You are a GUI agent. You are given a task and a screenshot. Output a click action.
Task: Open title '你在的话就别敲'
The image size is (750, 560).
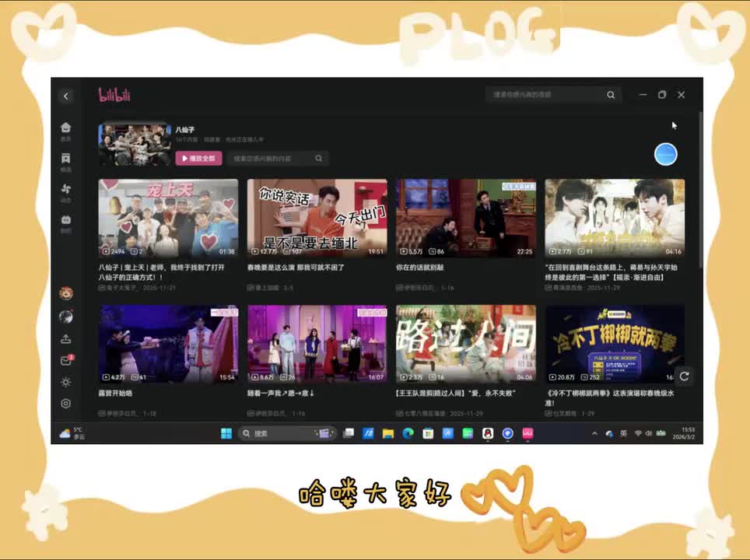click(420, 268)
